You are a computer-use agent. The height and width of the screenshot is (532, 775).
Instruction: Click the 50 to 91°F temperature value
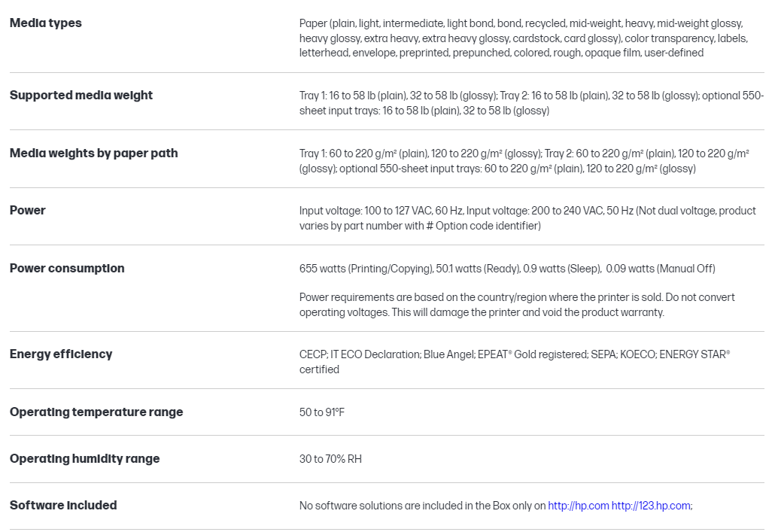click(322, 412)
